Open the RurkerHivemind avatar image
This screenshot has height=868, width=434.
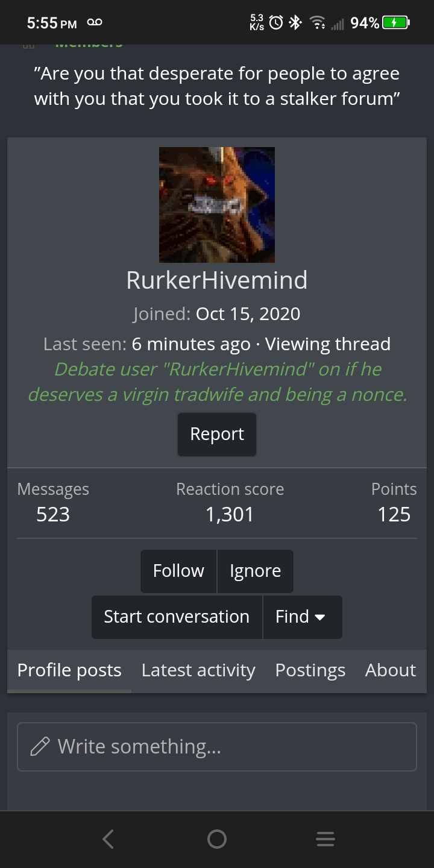coord(217,205)
